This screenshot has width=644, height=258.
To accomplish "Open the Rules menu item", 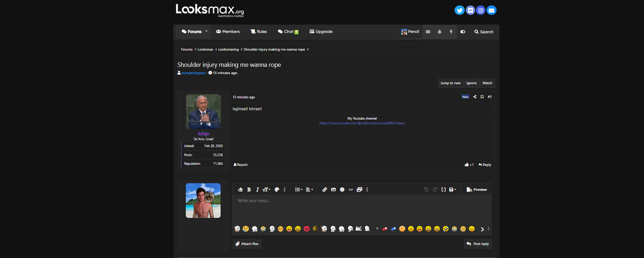I will 258,31.
